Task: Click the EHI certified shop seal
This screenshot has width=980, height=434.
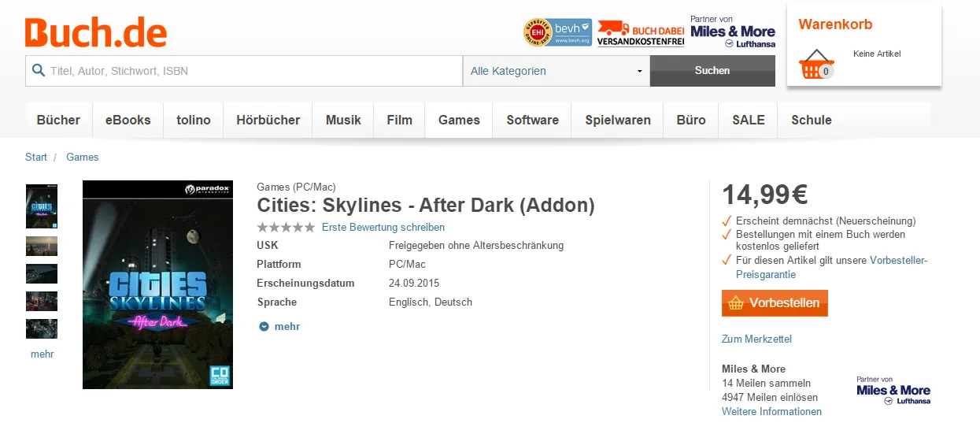Action: [537, 32]
